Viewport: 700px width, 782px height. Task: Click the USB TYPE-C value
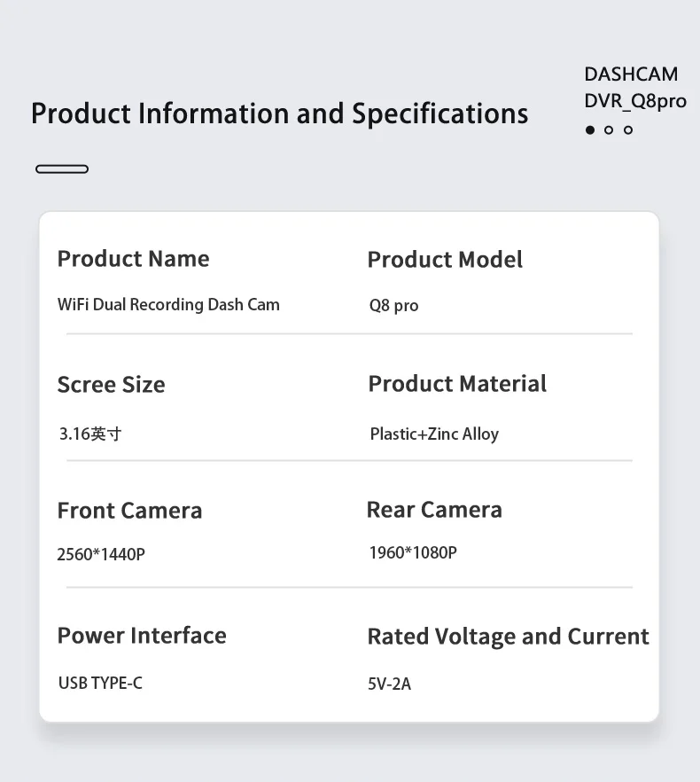click(x=100, y=684)
